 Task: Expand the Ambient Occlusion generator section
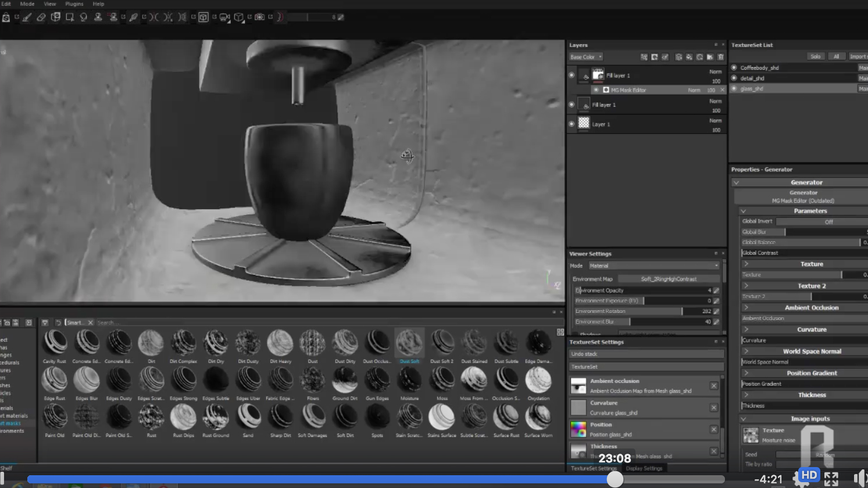(x=746, y=308)
